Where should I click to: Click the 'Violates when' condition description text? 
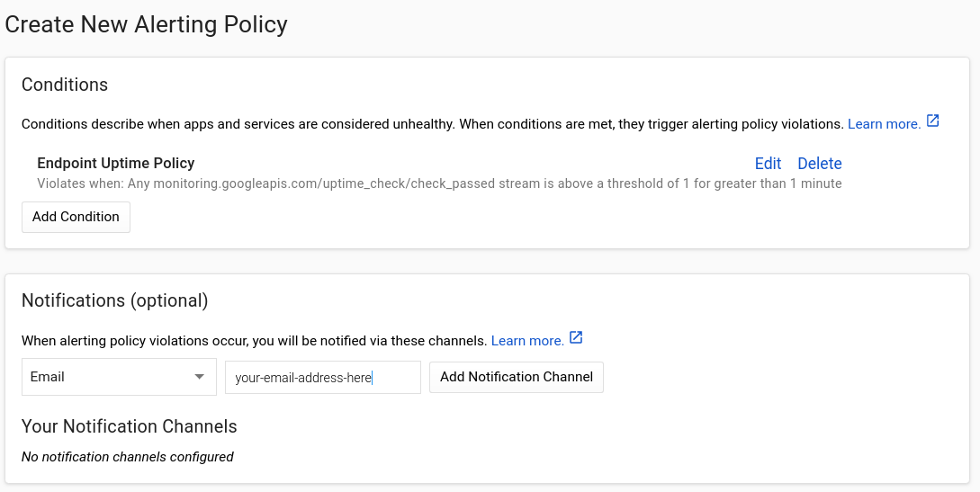coord(439,183)
